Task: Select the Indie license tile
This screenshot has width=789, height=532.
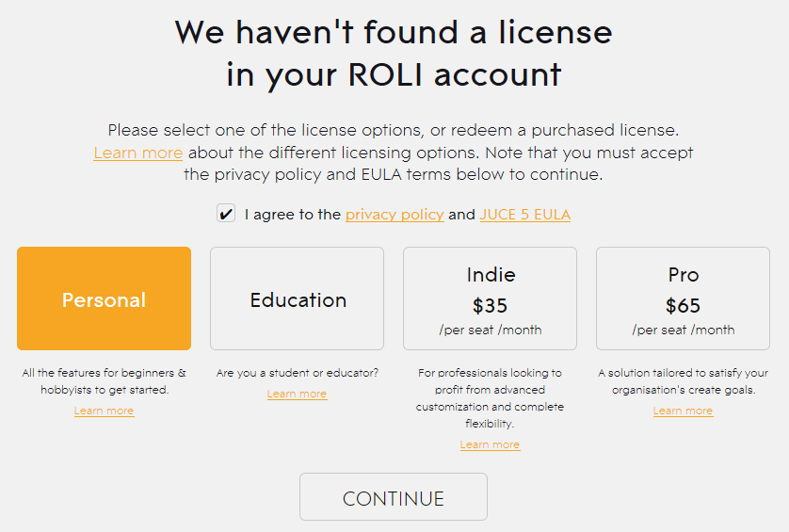Action: 490,298
